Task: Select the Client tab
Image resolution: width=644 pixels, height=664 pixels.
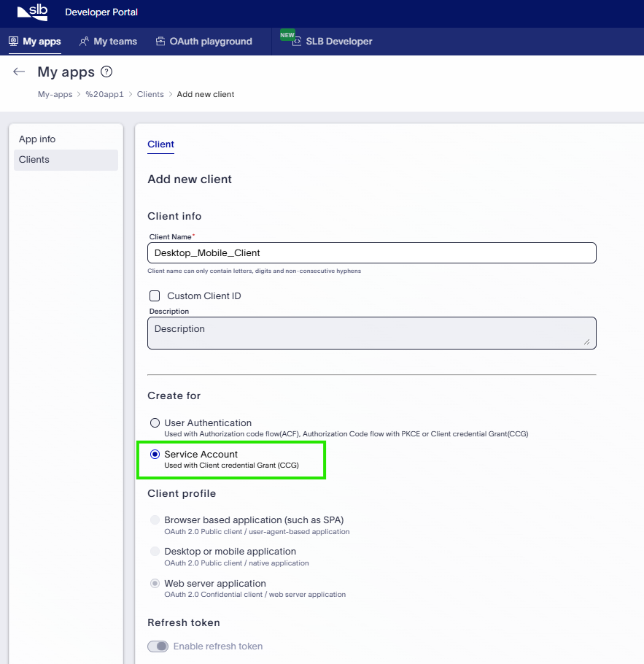Action: [161, 144]
